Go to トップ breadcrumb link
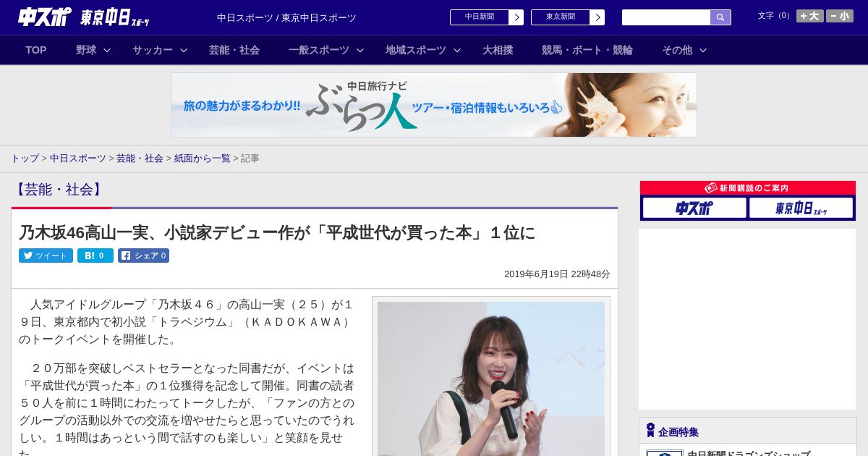Viewport: 868px width, 456px height. click(x=25, y=158)
